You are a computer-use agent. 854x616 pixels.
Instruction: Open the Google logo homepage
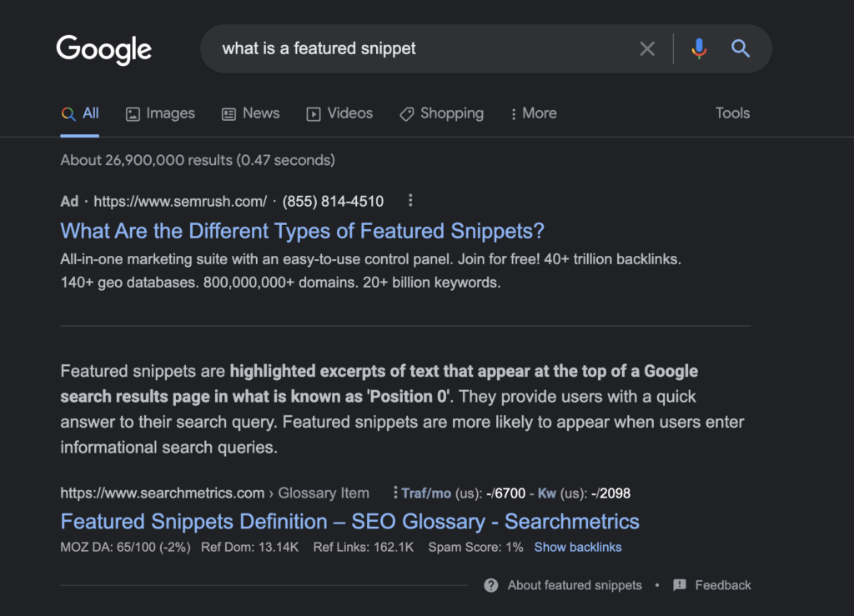[104, 49]
